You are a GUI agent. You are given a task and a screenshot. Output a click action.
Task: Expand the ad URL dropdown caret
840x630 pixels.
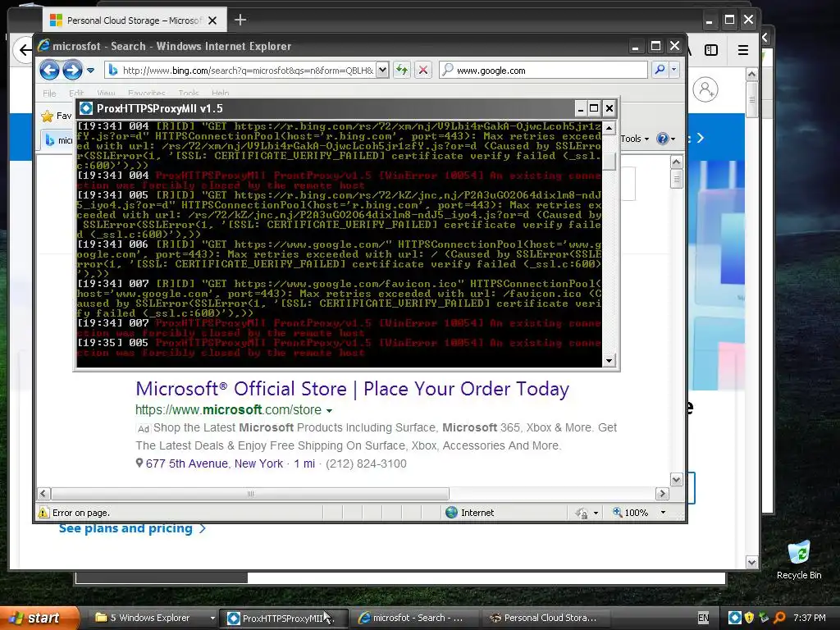pyautogui.click(x=329, y=411)
